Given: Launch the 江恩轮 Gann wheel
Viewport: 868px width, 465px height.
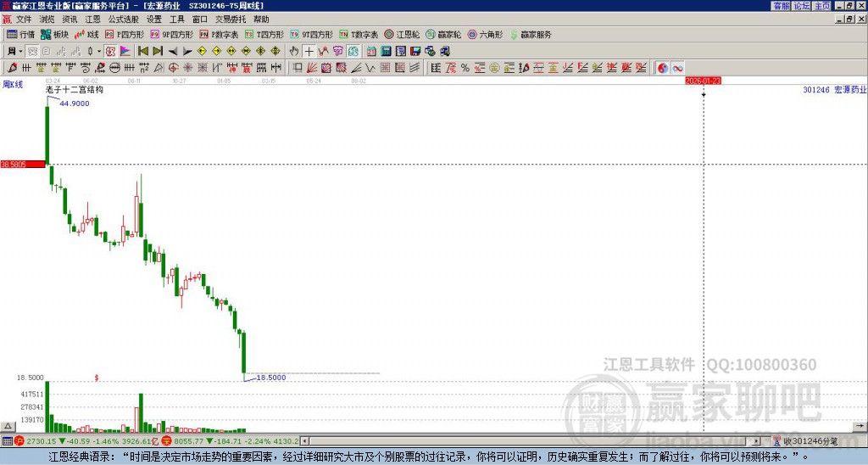Looking at the screenshot, I should 402,34.
